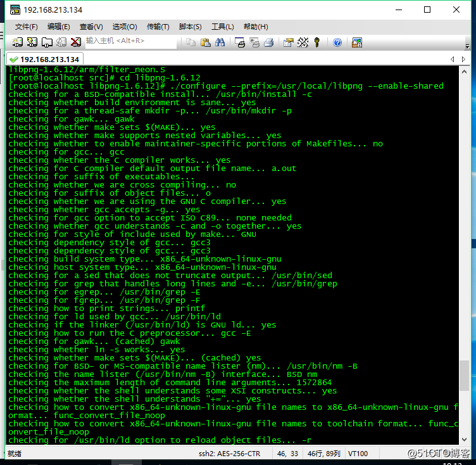Screen dimensions: 476x465
Task: Select the 192.168.213.134 session tab
Action: pyautogui.click(x=45, y=60)
